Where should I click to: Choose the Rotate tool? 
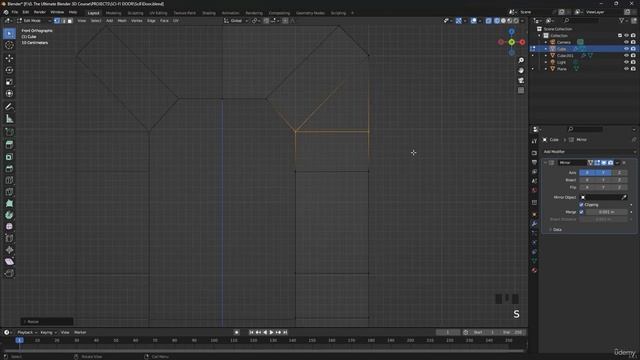pyautogui.click(x=9, y=70)
